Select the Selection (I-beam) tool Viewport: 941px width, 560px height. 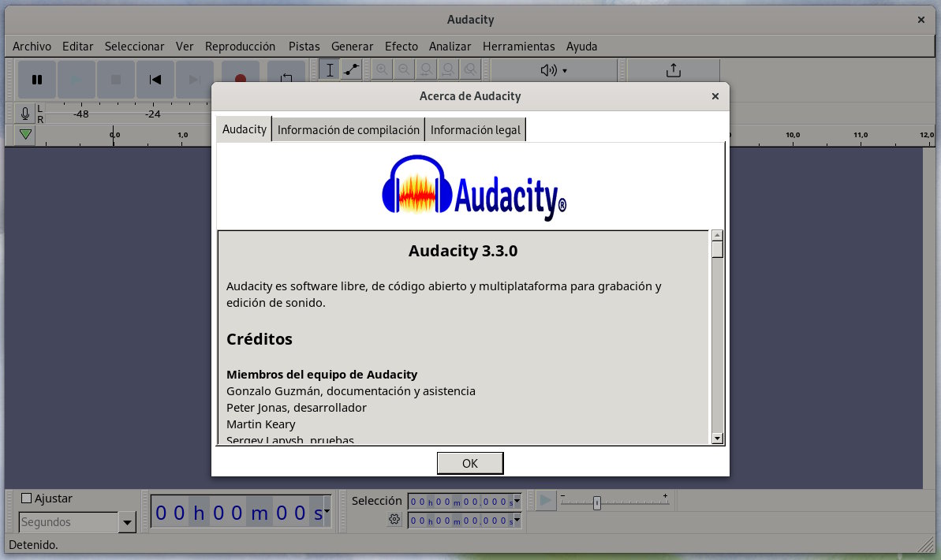coord(330,69)
